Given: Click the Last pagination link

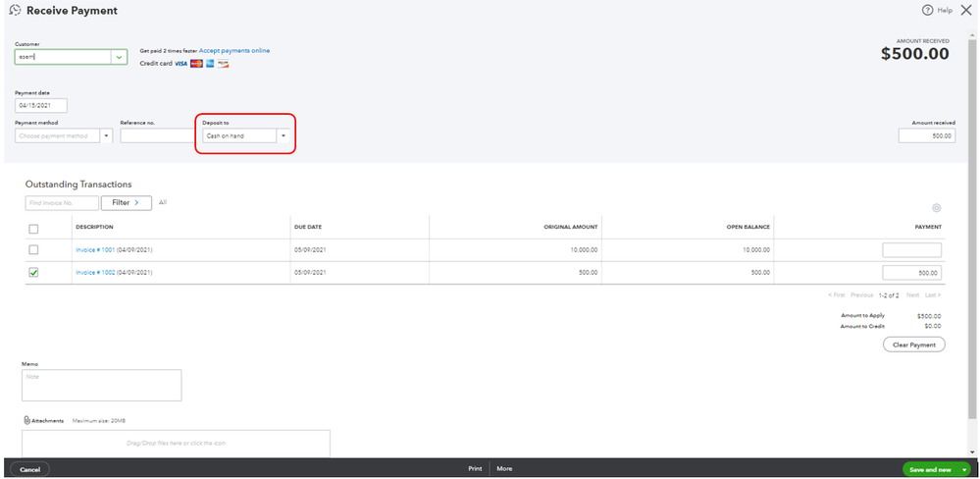Looking at the screenshot, I should click(x=933, y=295).
